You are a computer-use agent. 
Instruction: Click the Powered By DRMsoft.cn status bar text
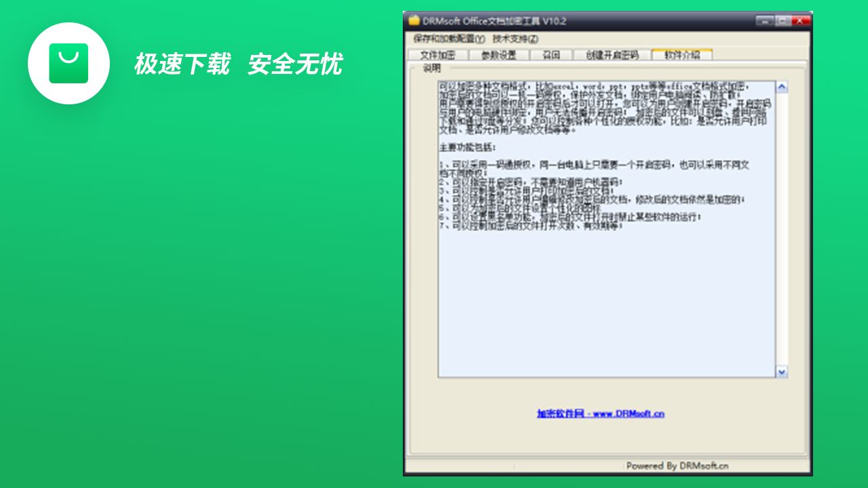[678, 465]
